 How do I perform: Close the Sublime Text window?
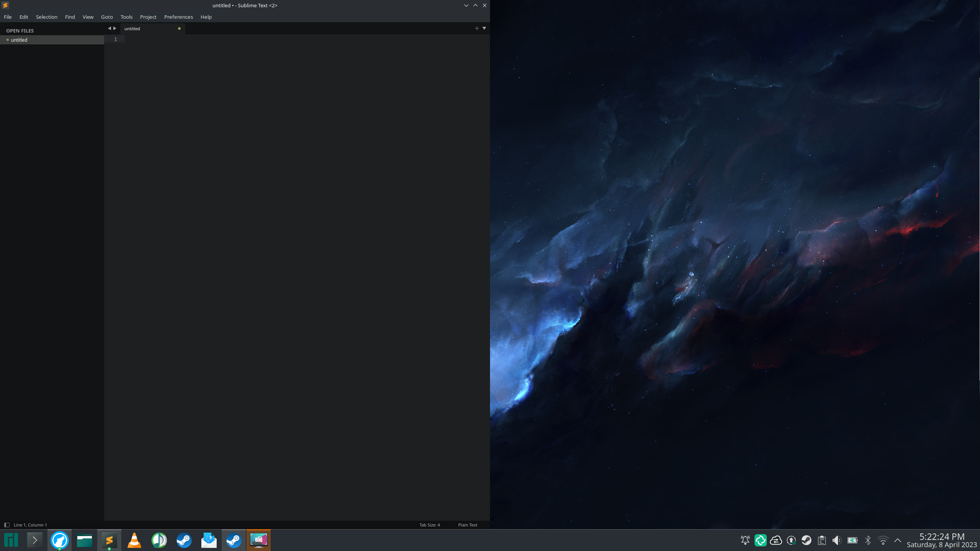(485, 5)
